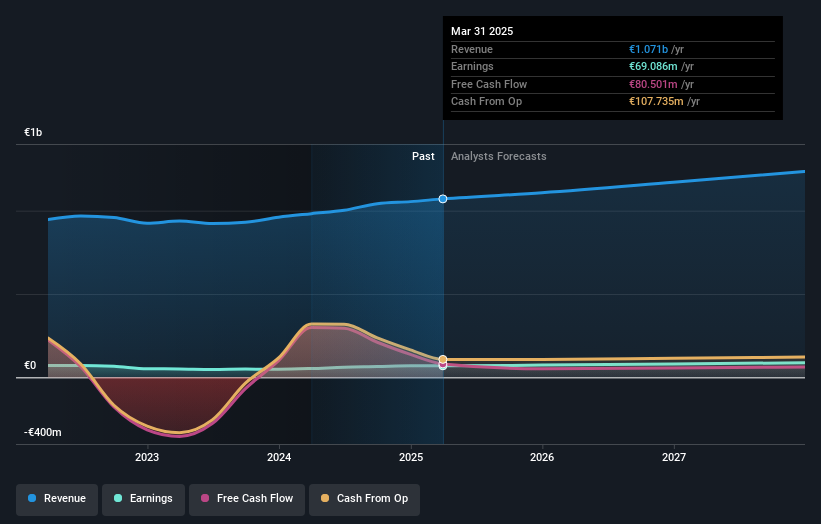Click the Free Cash Flow row label in tooltip
Screen dimensions: 821x524
[489, 84]
